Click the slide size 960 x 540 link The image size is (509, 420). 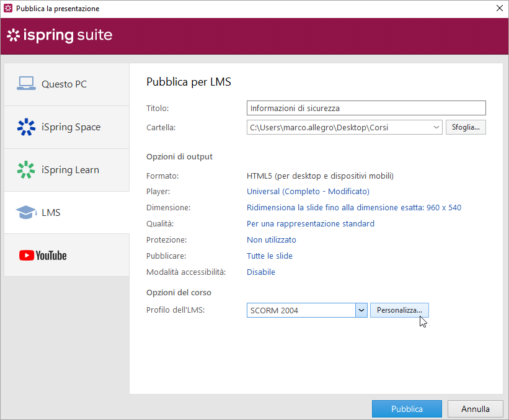(x=353, y=208)
